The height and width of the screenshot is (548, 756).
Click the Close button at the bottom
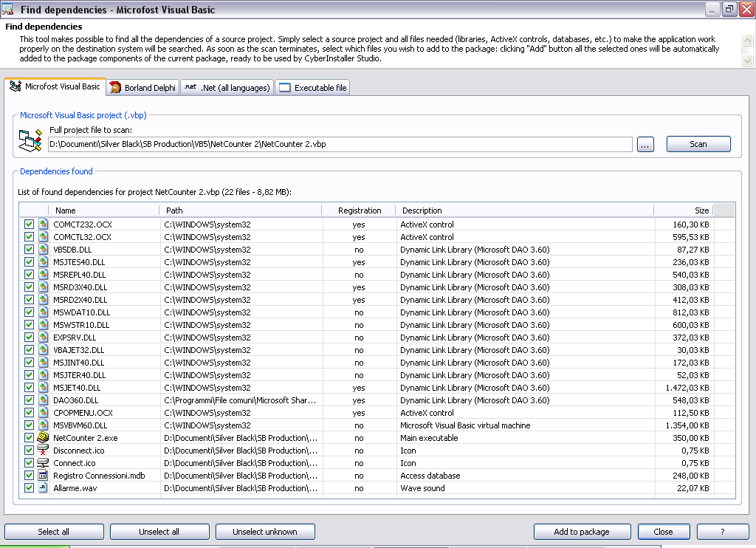click(664, 532)
